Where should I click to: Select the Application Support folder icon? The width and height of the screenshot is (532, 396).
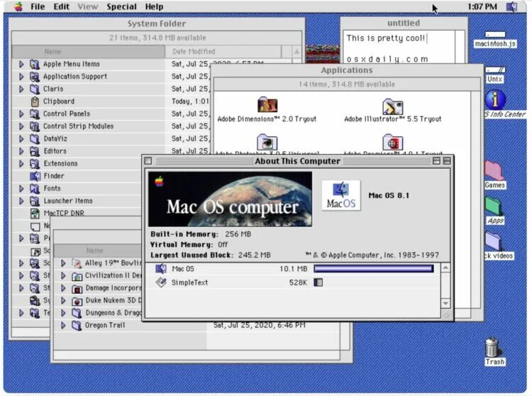pyautogui.click(x=35, y=77)
